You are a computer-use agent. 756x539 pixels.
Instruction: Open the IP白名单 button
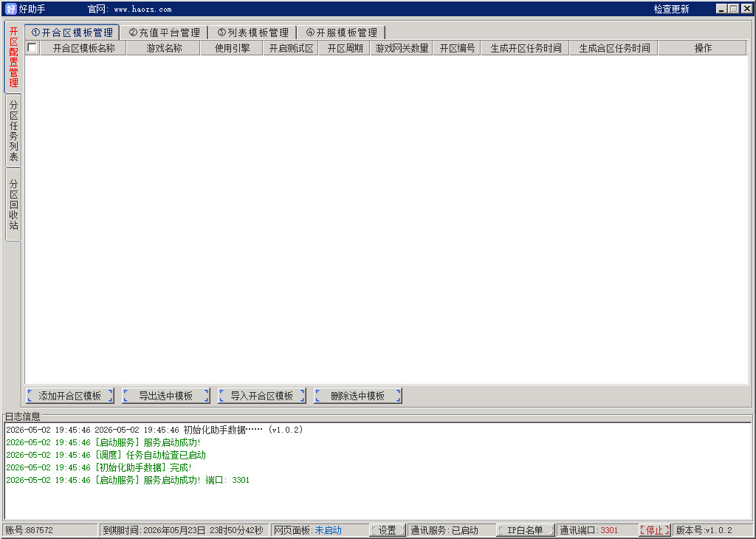click(x=525, y=530)
